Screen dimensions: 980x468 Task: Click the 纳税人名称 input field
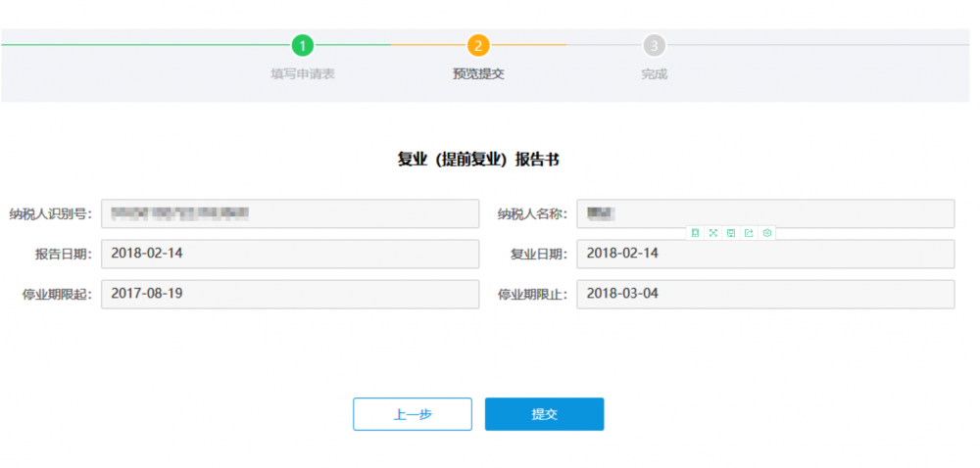[764, 213]
